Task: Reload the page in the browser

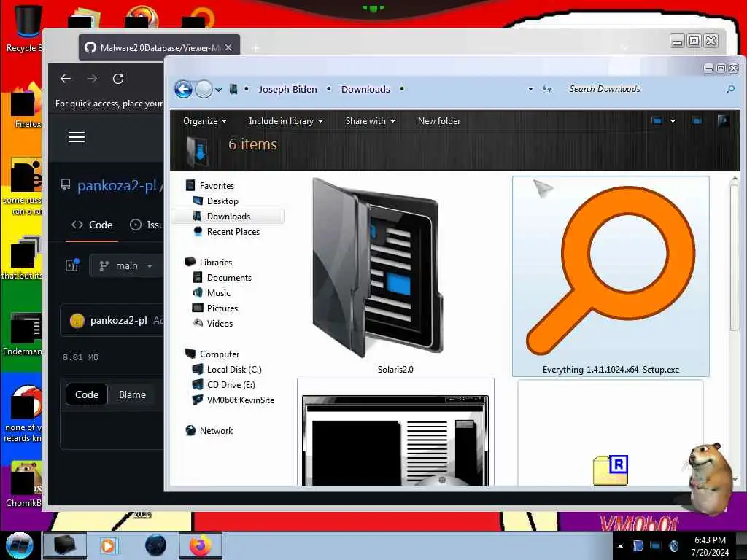Action: [x=118, y=79]
